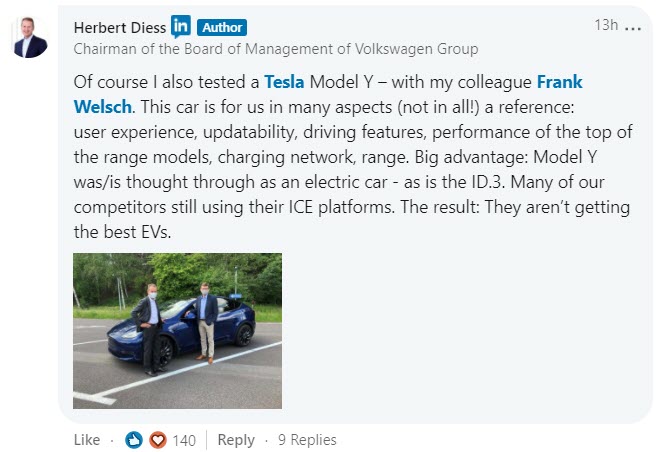Image resolution: width=656 pixels, height=452 pixels.
Task: Expand the 9 Replies thread
Action: pos(307,440)
